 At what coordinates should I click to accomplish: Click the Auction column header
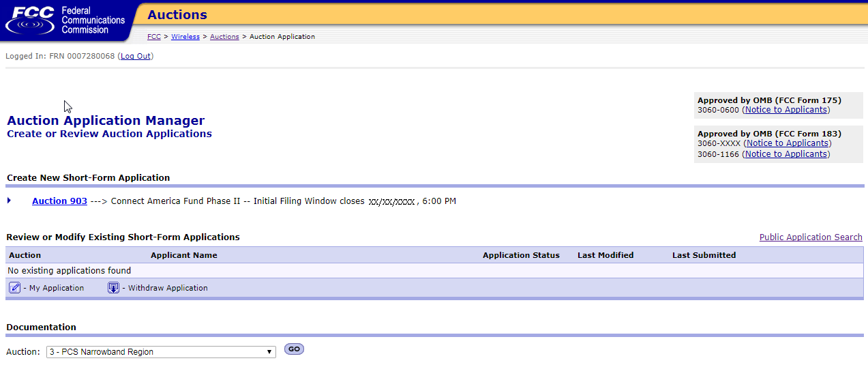coord(25,255)
